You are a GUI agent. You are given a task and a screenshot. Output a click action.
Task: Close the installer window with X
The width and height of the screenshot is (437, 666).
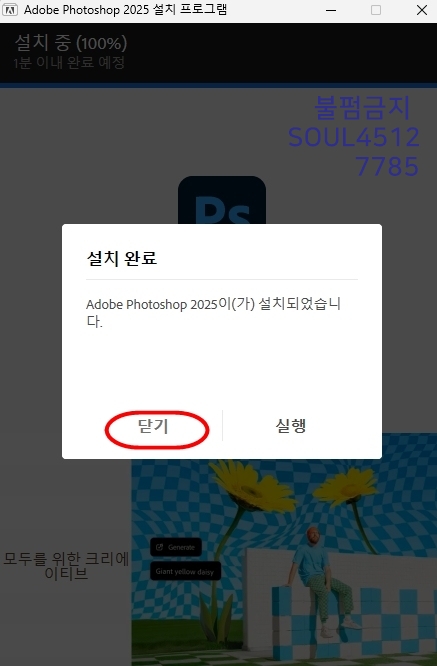click(422, 10)
